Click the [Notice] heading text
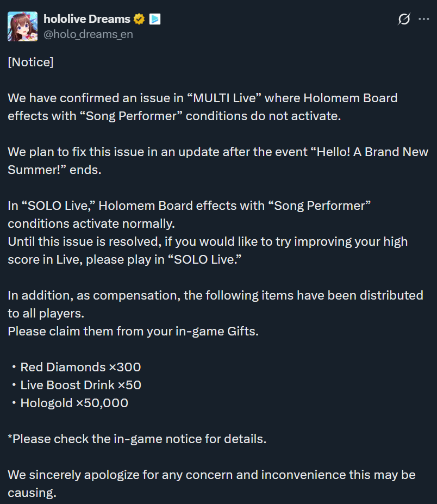 30,62
